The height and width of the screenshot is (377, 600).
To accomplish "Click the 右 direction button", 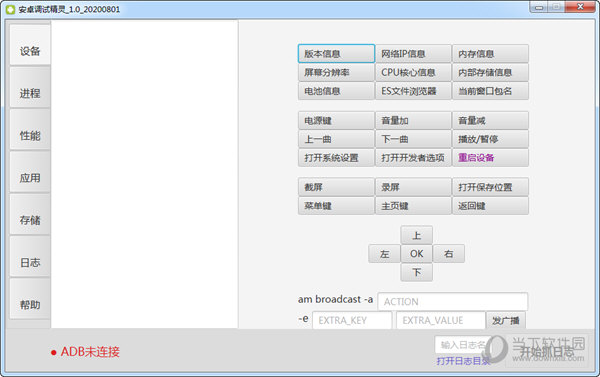I will tap(449, 254).
